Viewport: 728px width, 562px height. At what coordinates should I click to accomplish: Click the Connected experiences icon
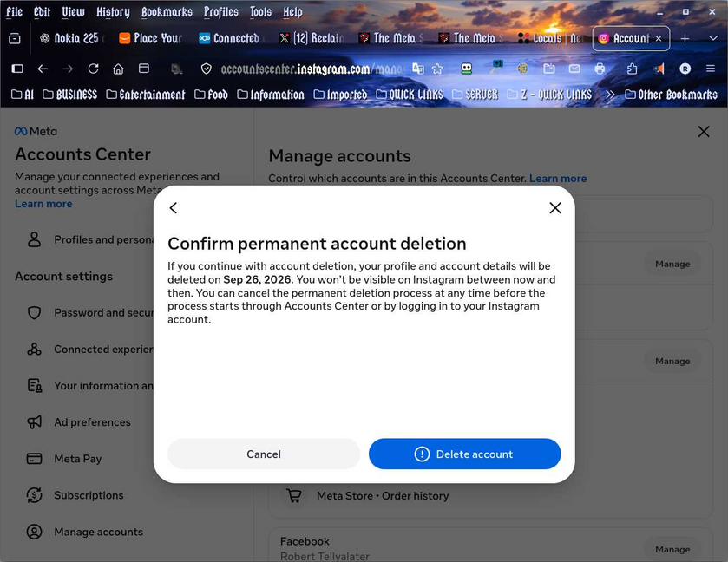[35, 349]
